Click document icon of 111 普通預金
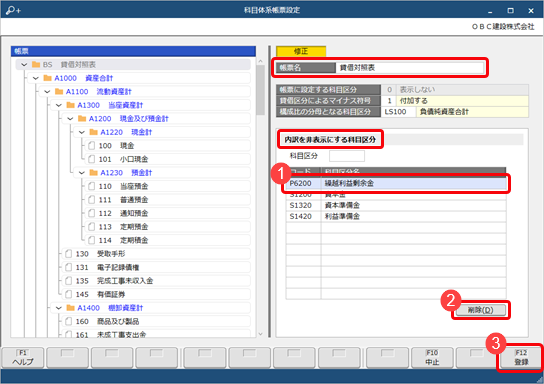Viewport: 544px width, 384px height. click(92, 200)
